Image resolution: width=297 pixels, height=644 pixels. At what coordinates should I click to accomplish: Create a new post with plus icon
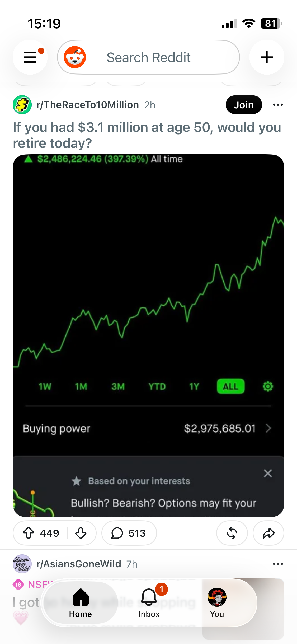[267, 57]
